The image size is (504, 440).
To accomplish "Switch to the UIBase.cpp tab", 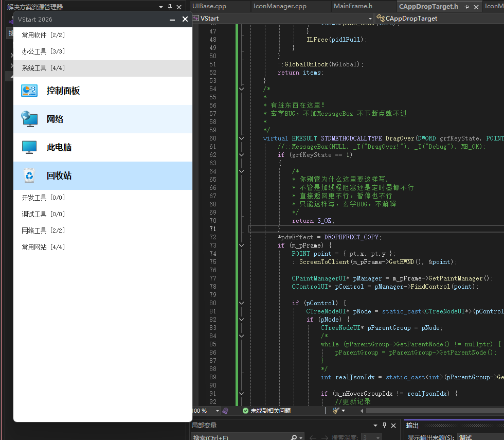I will (x=209, y=6).
